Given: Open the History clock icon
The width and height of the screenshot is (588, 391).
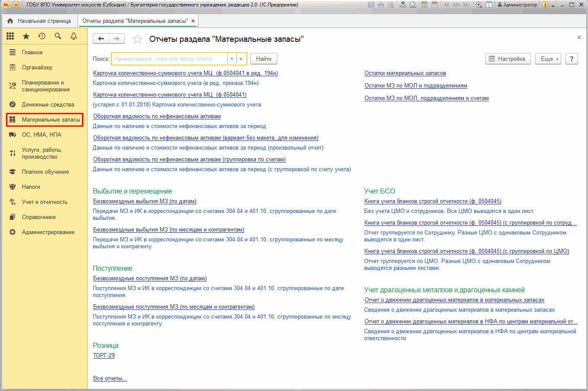Looking at the screenshot, I should click(x=42, y=36).
